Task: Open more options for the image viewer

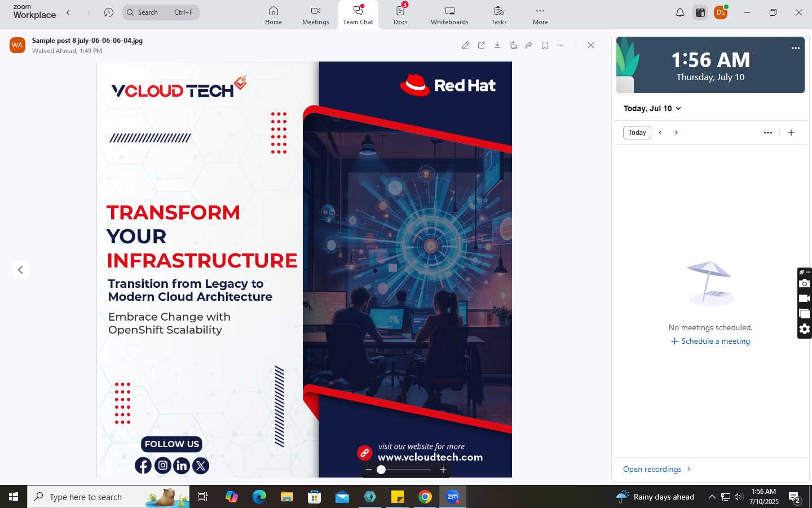Action: tap(561, 45)
